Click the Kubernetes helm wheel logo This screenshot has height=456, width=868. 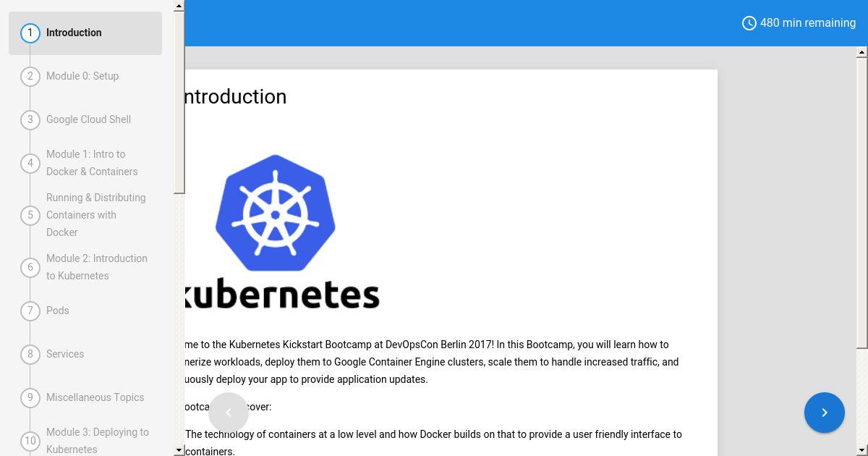(x=275, y=213)
